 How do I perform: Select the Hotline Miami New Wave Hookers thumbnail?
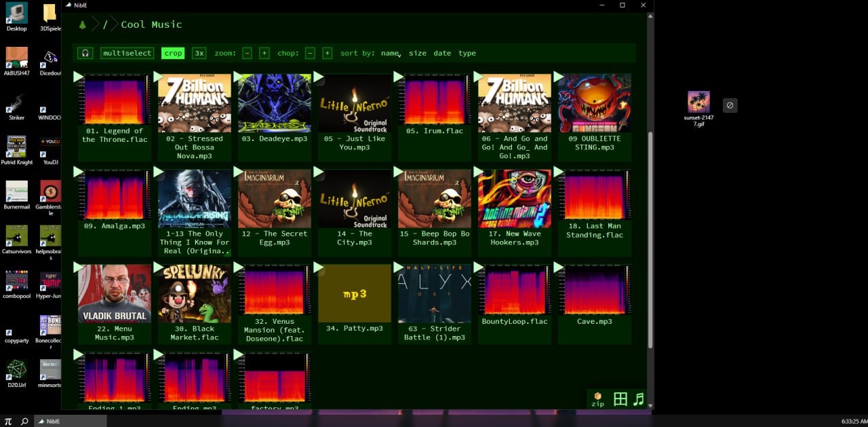pos(515,198)
